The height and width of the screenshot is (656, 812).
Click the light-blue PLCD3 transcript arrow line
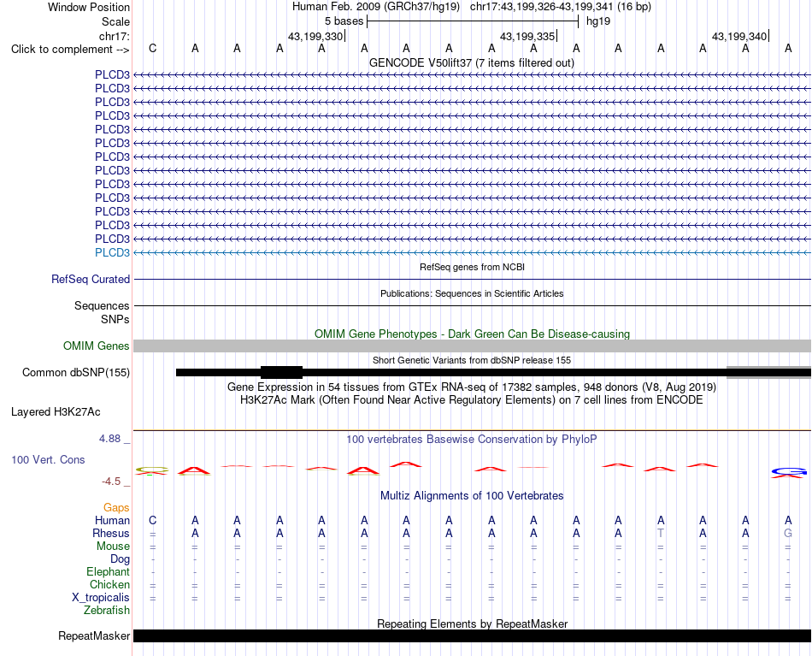[472, 252]
